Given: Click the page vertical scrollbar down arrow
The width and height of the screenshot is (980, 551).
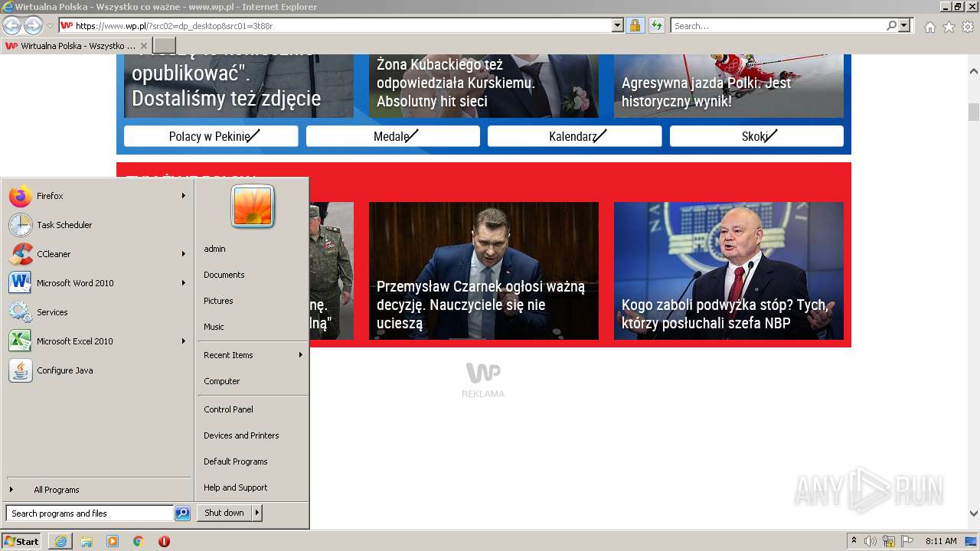Looking at the screenshot, I should click(974, 514).
